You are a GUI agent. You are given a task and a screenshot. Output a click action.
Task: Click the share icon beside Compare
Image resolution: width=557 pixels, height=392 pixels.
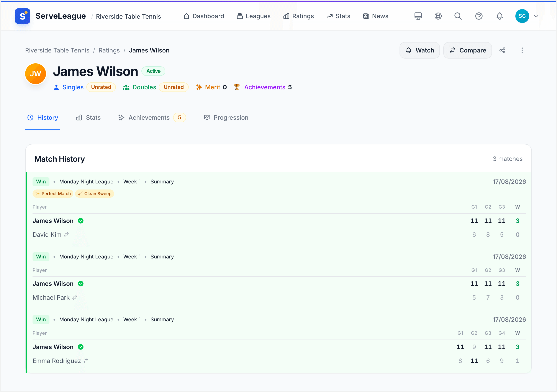coord(502,50)
